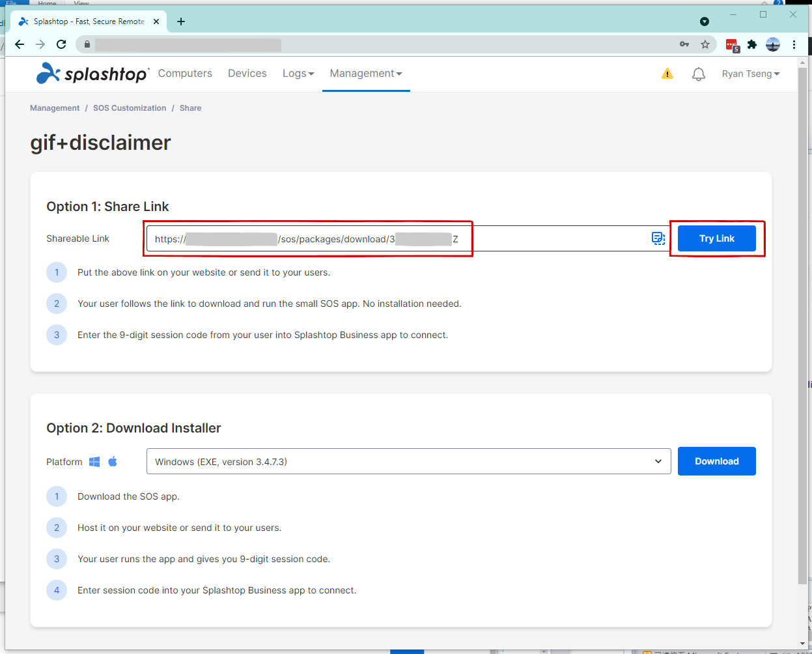Open the saved passwords key icon

pyautogui.click(x=684, y=44)
